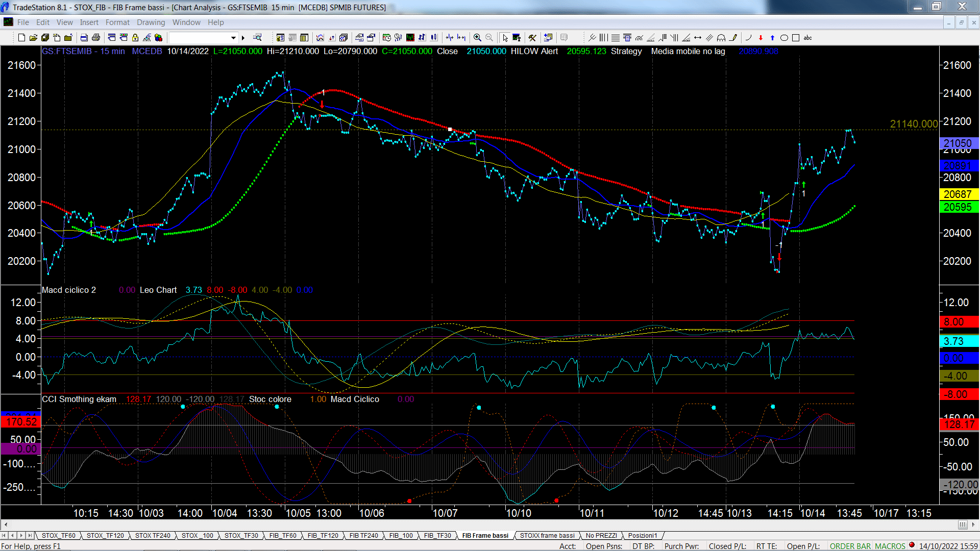Click the decrease bar spacing icon

[x=449, y=38]
